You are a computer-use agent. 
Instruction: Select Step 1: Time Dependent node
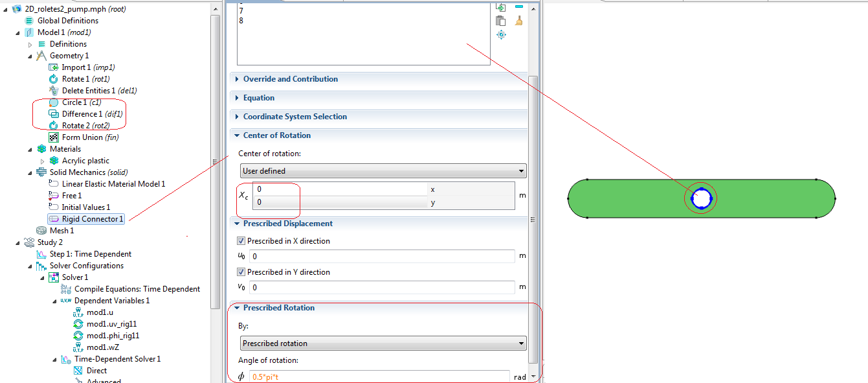pyautogui.click(x=91, y=254)
